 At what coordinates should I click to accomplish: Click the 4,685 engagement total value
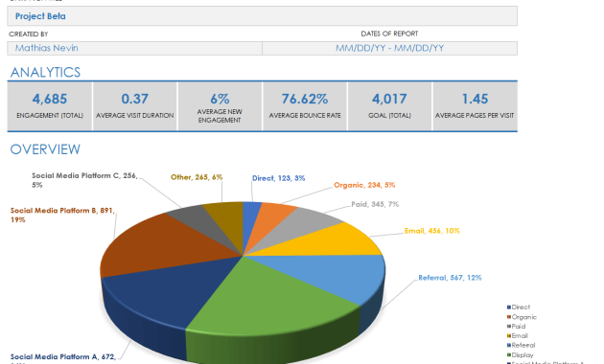tap(50, 99)
